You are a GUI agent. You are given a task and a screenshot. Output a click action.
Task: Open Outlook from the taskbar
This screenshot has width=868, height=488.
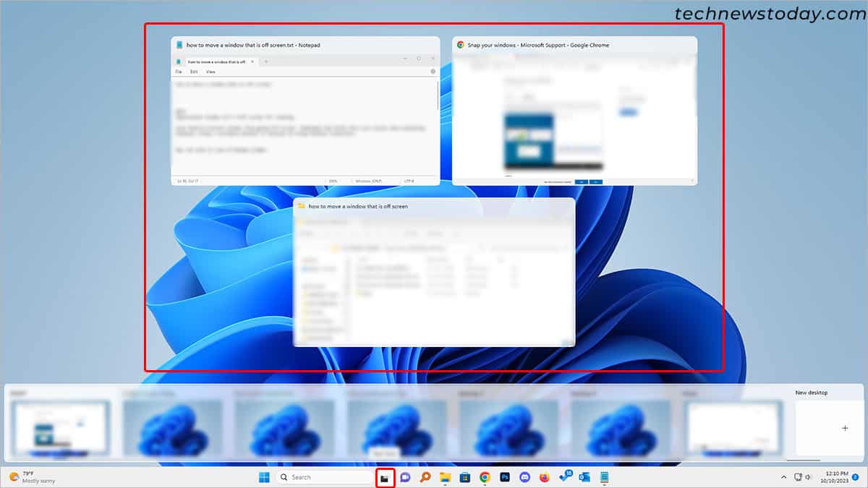coord(584,477)
